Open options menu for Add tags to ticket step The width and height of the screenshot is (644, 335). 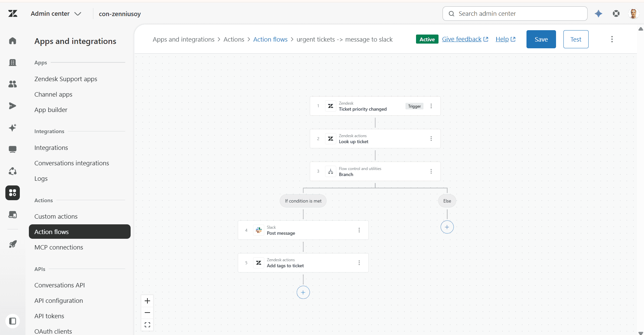pyautogui.click(x=359, y=263)
